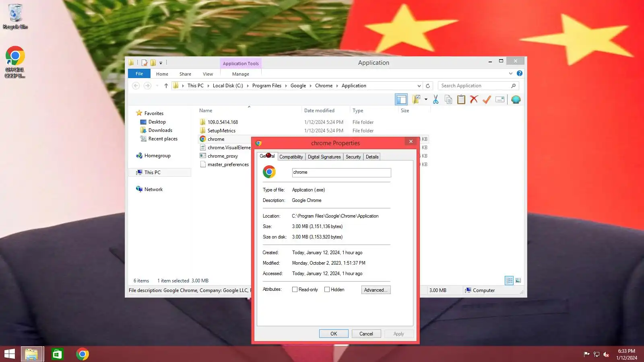Open Customize Quick Access Toolbar dropdown

tap(161, 63)
